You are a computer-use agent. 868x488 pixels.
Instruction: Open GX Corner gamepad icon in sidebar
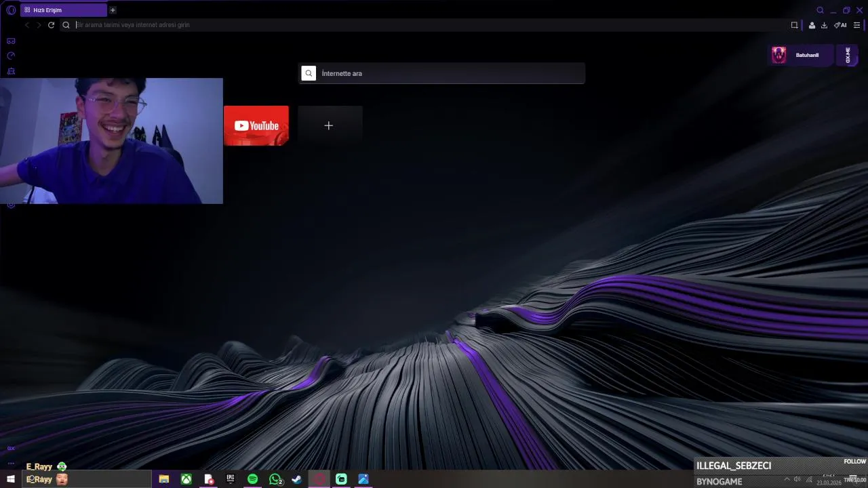(11, 41)
